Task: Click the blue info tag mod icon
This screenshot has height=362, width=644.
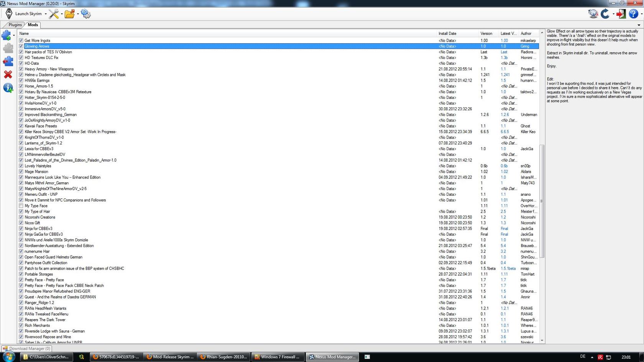Action: click(8, 88)
